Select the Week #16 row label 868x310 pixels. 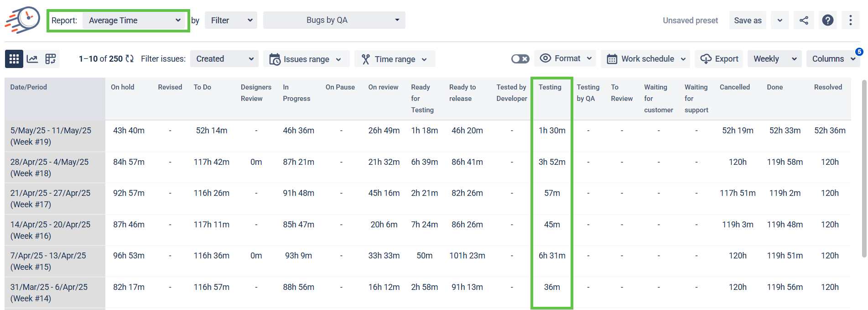51,230
